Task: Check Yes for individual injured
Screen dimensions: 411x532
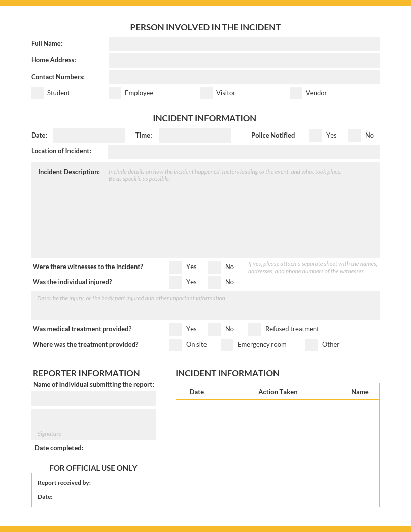Action: (175, 282)
